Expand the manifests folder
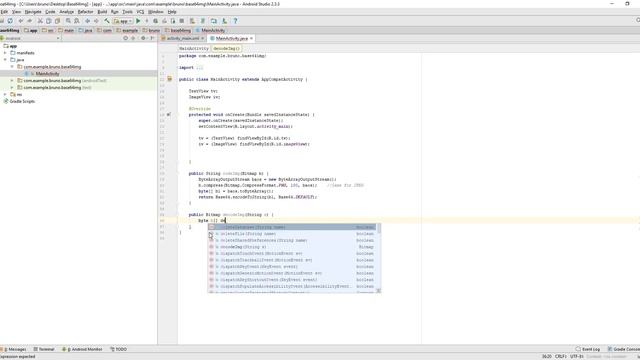The height and width of the screenshot is (360, 640). tap(5, 53)
